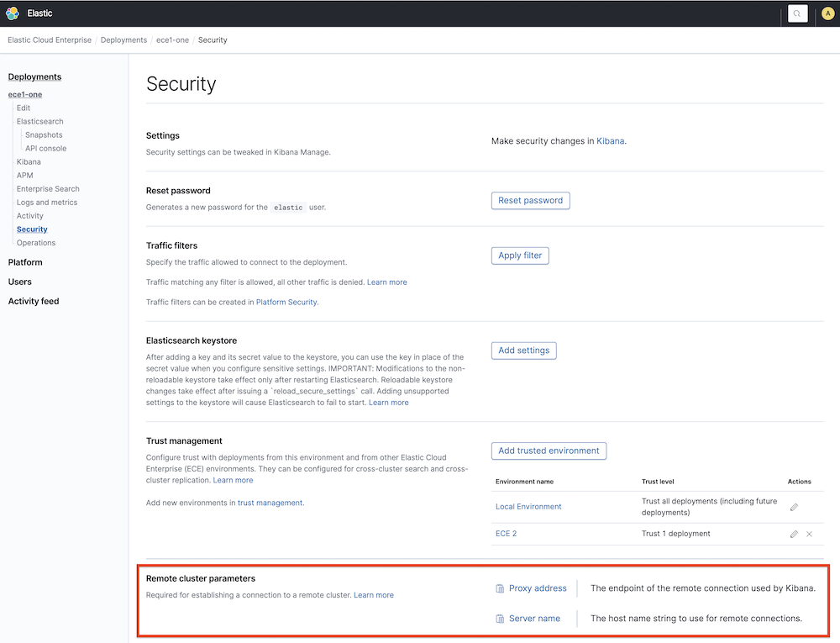
Task: Collapse the Elasticsearch tree in the sidebar
Action: 39,121
